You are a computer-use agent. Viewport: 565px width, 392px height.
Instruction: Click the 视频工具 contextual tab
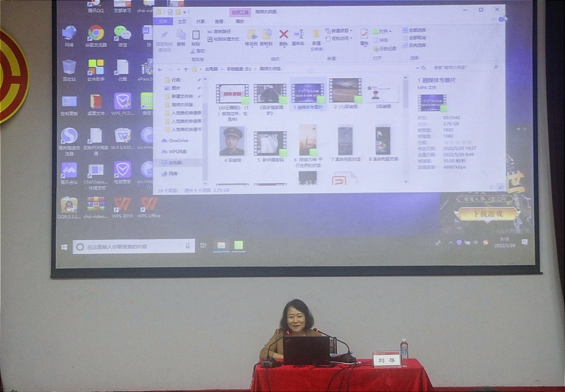pos(240,12)
